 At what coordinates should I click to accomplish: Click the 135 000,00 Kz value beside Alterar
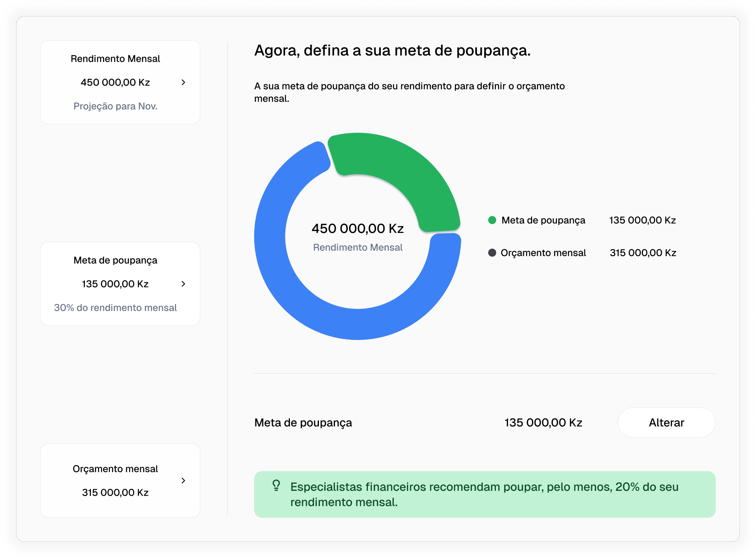543,422
